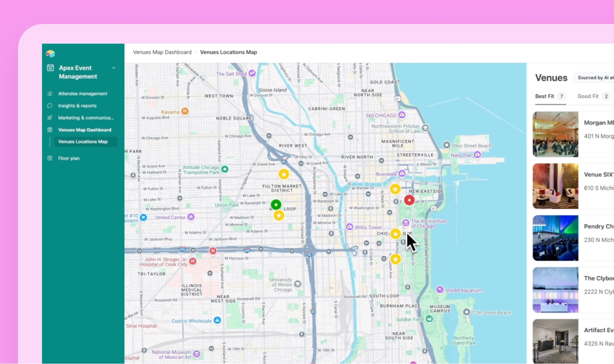Click the Sourced by AI button
Viewport: 614px width, 364px height.
pyautogui.click(x=594, y=78)
